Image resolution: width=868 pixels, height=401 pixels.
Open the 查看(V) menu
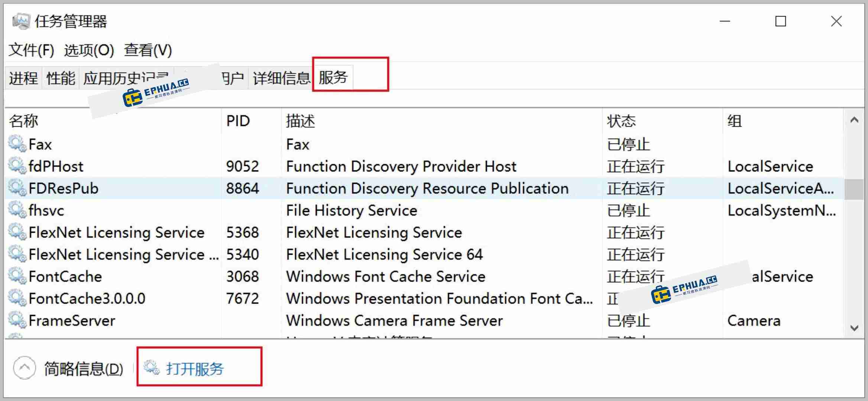148,50
